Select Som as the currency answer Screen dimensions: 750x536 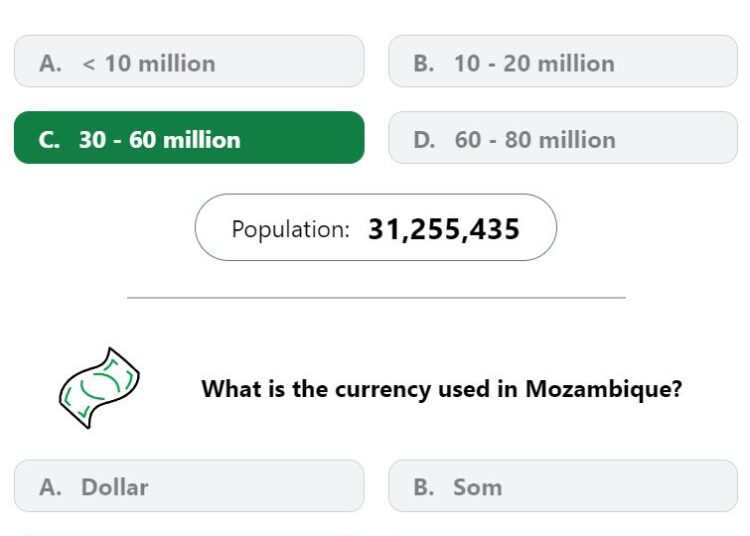[563, 486]
